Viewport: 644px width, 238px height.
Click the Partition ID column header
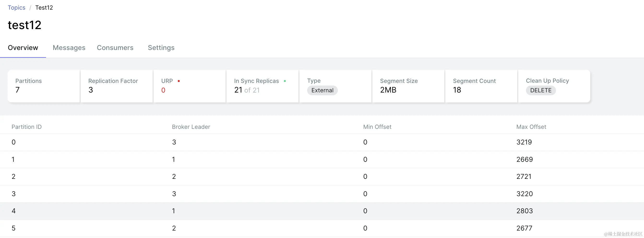(x=26, y=127)
